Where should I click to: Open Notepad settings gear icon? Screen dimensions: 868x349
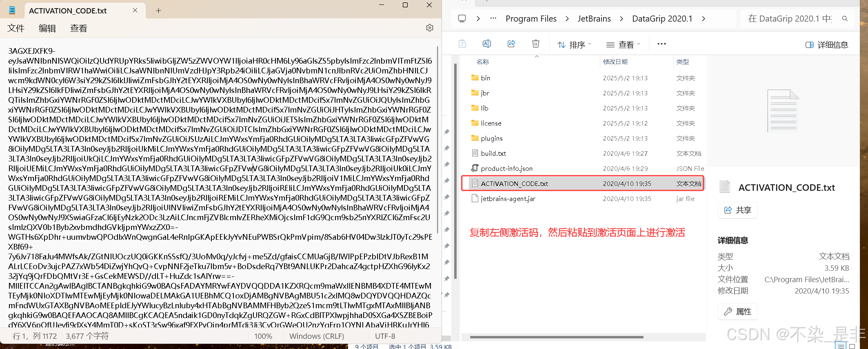pyautogui.click(x=430, y=28)
